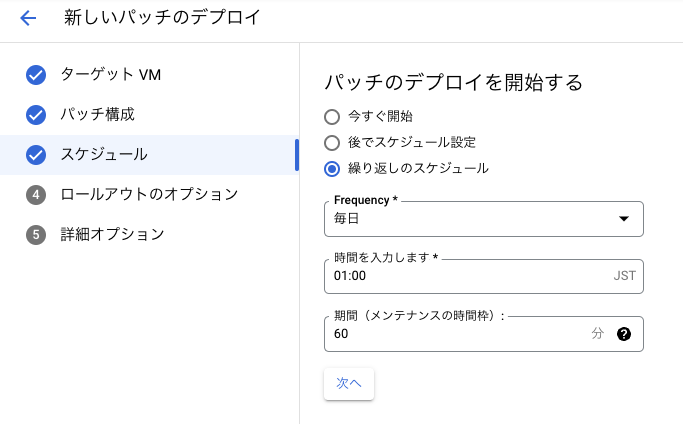Click the パッチ構成 checkmark icon
Screen dimensions: 683x427
click(36, 115)
